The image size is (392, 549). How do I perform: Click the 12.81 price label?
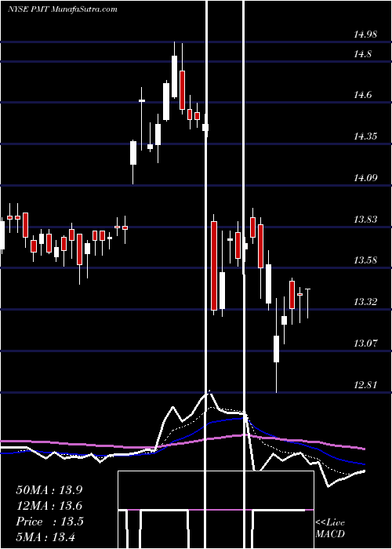click(x=365, y=385)
